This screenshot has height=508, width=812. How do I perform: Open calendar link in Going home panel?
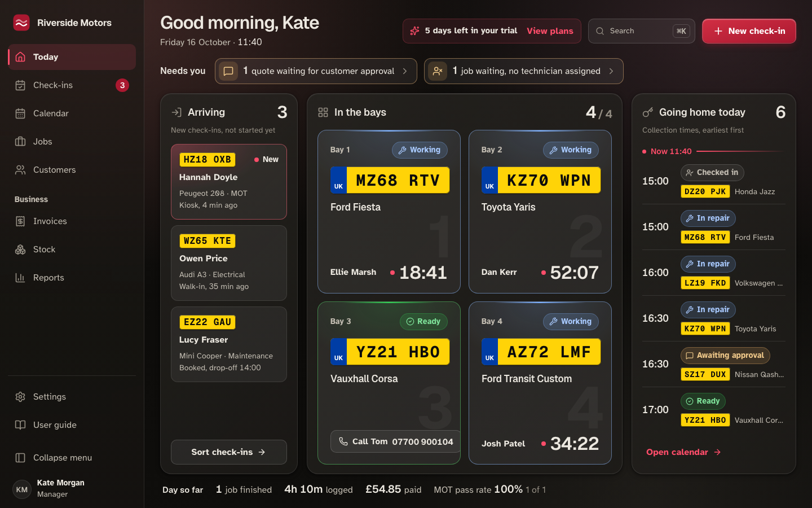[x=683, y=452]
